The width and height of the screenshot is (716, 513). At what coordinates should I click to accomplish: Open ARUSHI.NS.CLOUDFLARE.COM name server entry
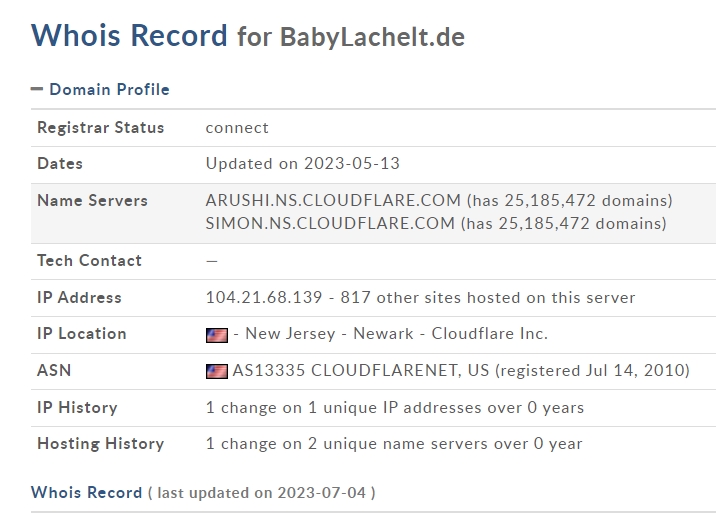(333, 200)
